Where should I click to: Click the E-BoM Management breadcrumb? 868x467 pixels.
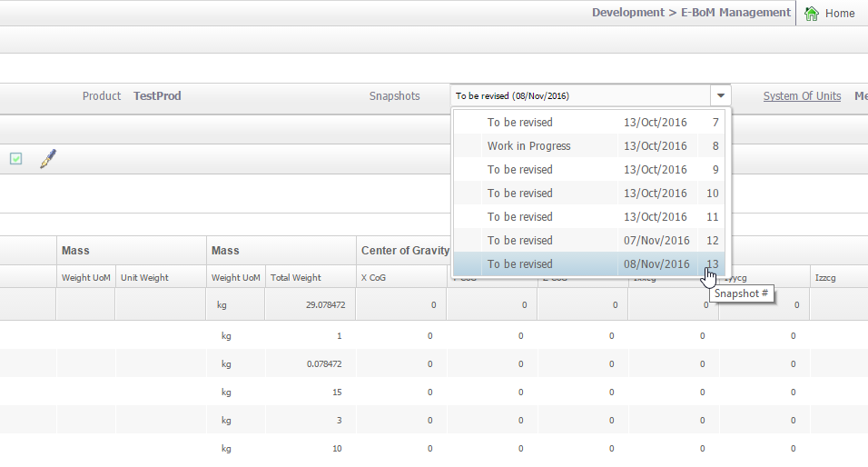click(x=735, y=13)
